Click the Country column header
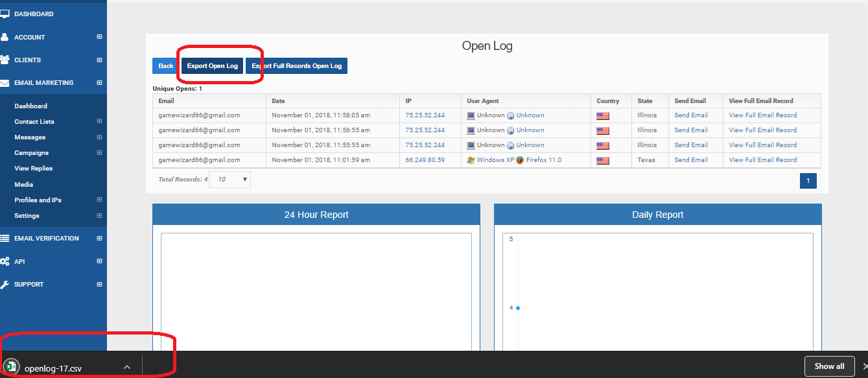 pyautogui.click(x=611, y=101)
